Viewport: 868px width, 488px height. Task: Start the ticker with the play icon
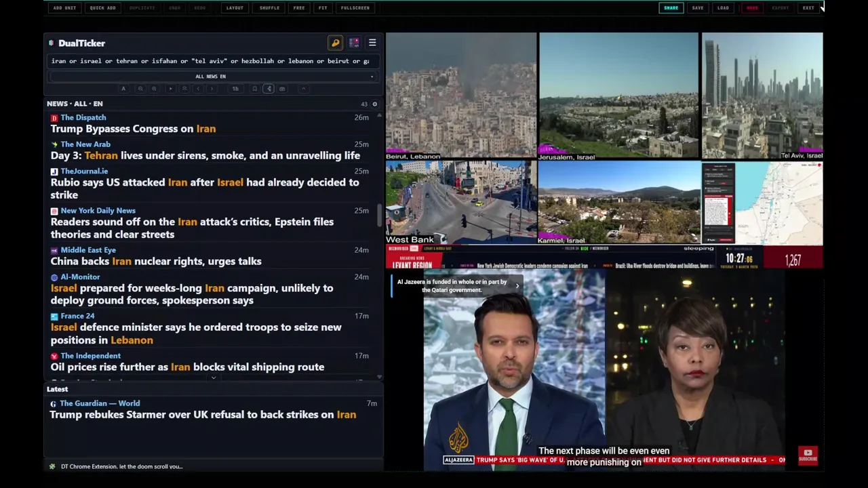tap(171, 89)
